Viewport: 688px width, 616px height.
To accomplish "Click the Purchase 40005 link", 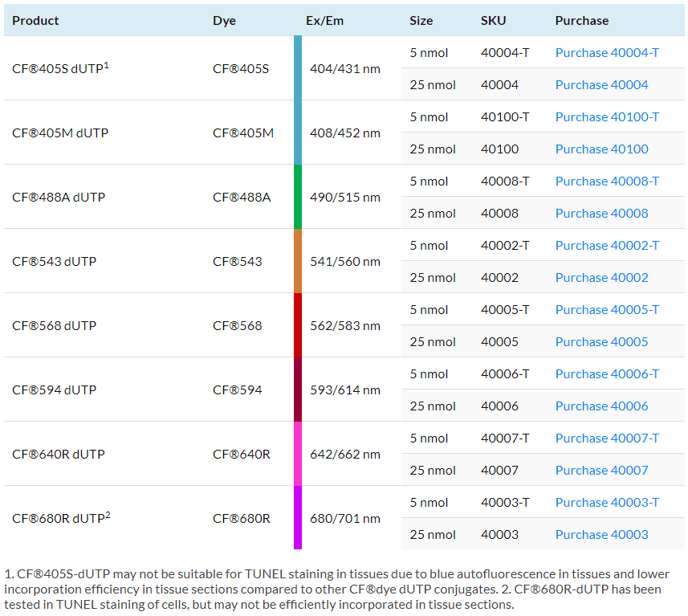I will pos(601,342).
